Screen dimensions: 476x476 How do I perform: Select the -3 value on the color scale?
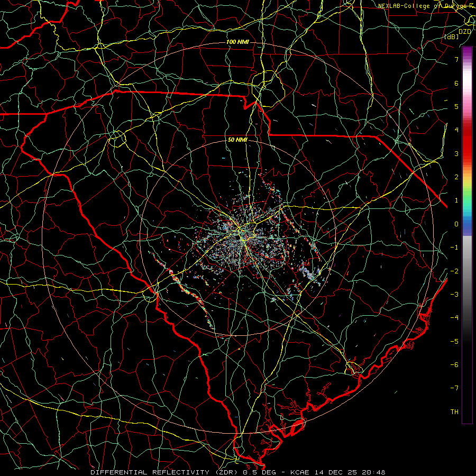click(454, 295)
